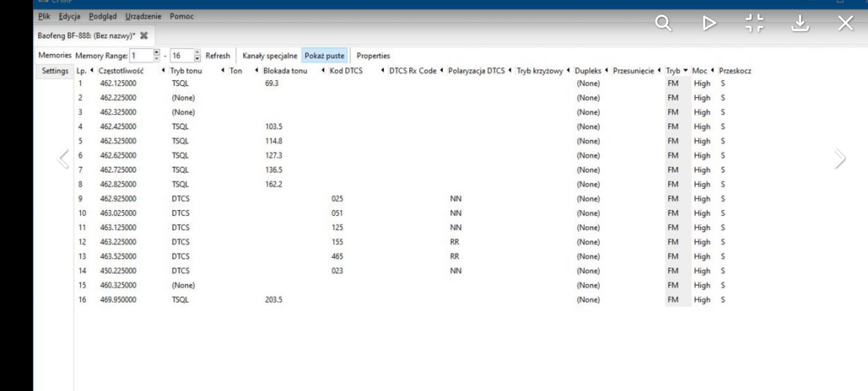Click the download image icon
This screenshot has height=391, width=868.
pyautogui.click(x=800, y=23)
